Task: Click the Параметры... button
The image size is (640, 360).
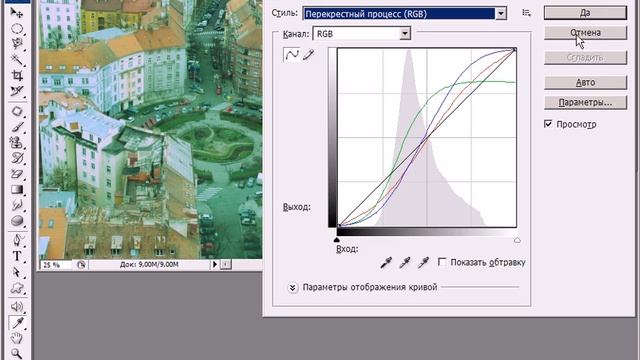Action: (x=585, y=102)
